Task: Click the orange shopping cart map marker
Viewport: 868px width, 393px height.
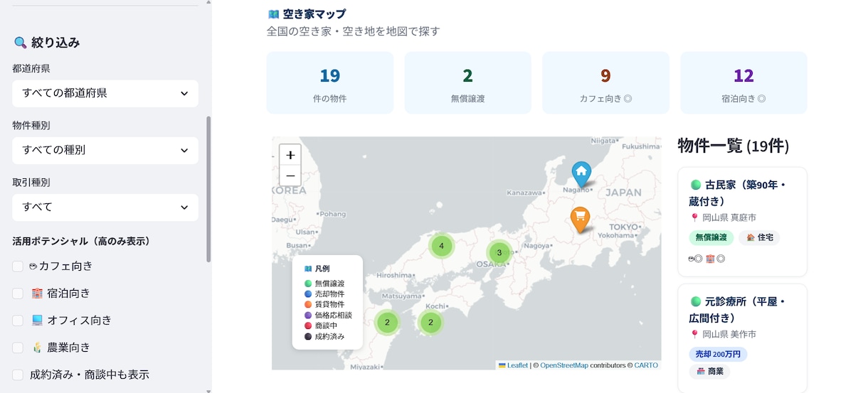Action: (580, 220)
